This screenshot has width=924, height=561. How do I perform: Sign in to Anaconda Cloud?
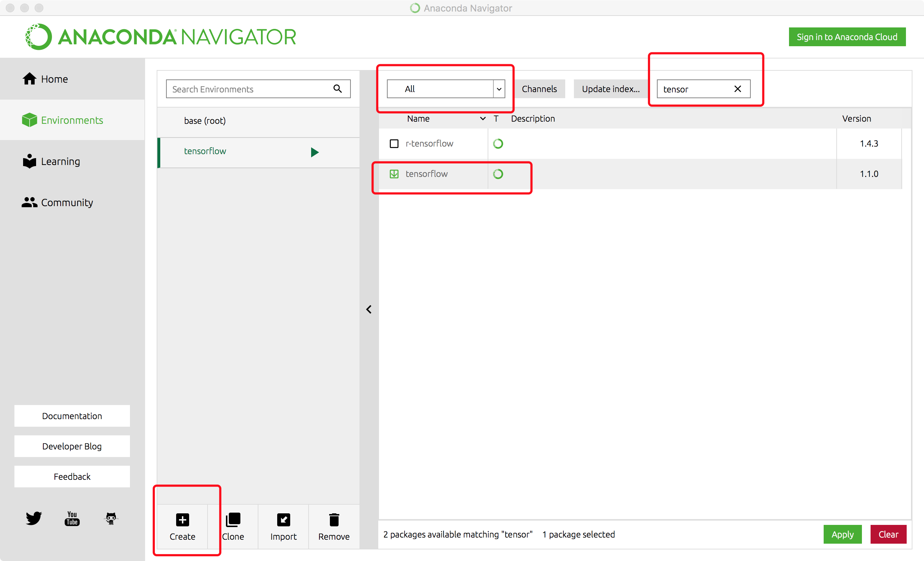847,37
